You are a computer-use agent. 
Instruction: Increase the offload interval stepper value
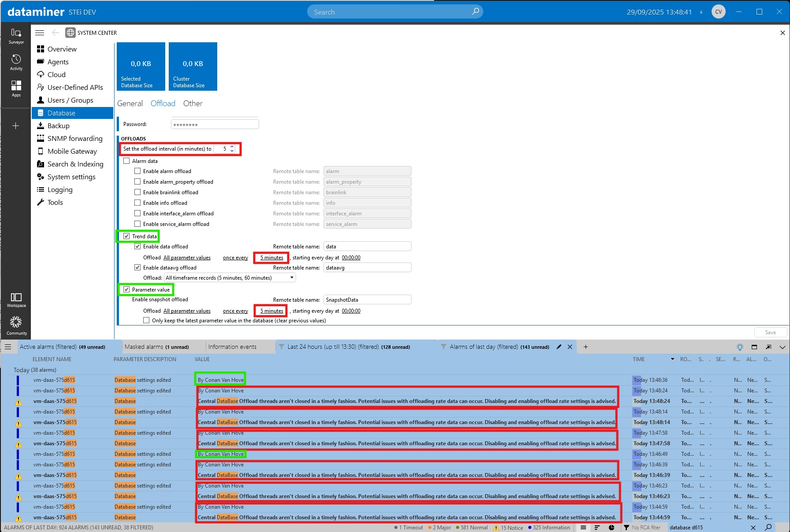click(232, 147)
